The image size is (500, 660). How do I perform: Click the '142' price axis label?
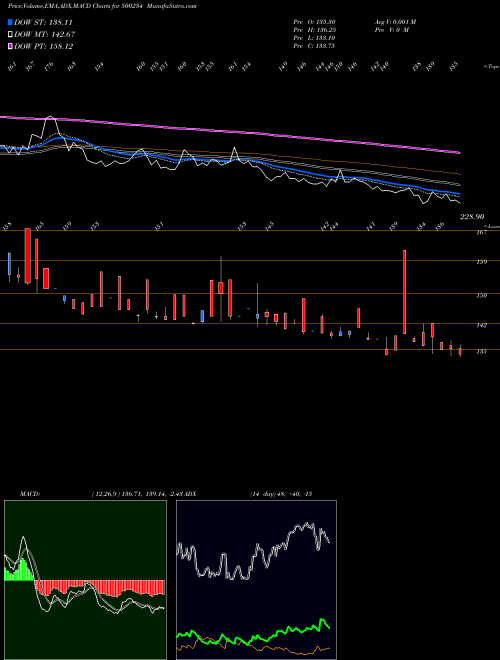(481, 325)
